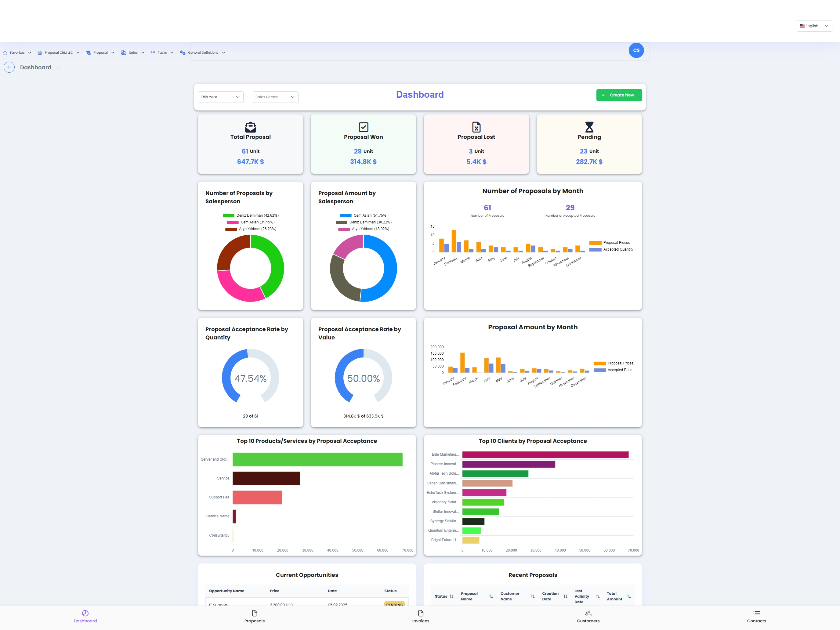This screenshot has width=840, height=630.
Task: Open the English language dropdown
Action: (x=814, y=26)
